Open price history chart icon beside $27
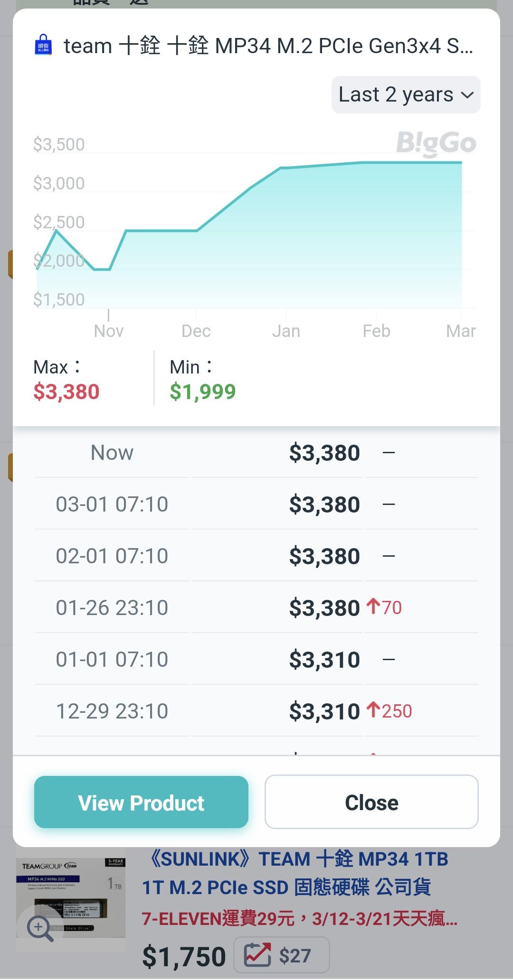The width and height of the screenshot is (513, 980). pyautogui.click(x=257, y=955)
